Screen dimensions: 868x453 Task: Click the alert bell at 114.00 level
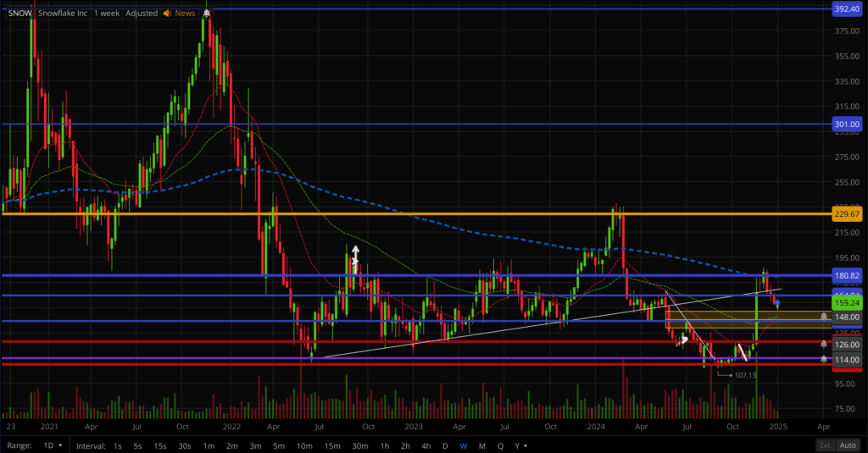coord(824,359)
